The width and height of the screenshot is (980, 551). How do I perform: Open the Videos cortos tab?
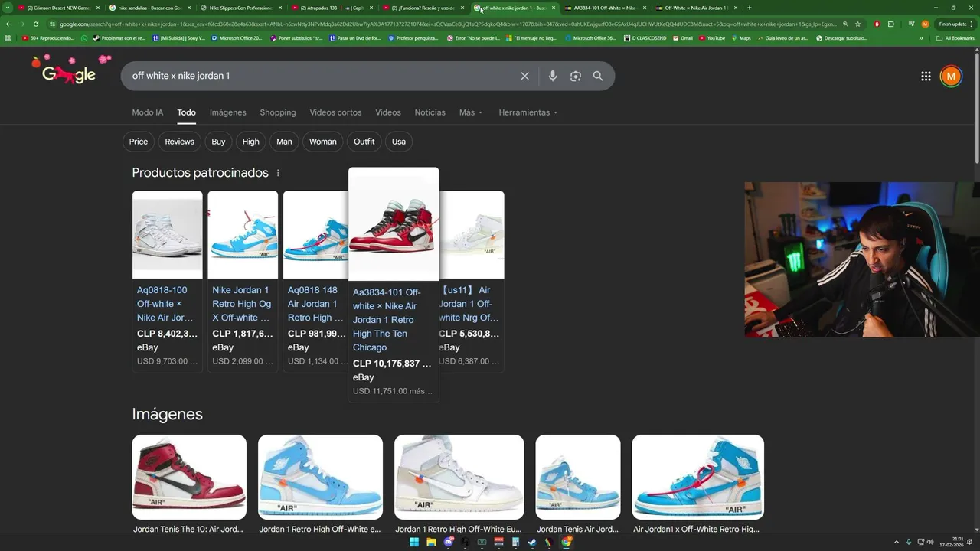pos(335,112)
